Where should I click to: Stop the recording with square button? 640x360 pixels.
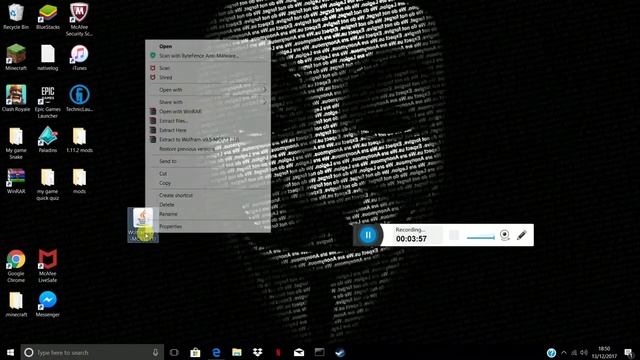coord(454,235)
